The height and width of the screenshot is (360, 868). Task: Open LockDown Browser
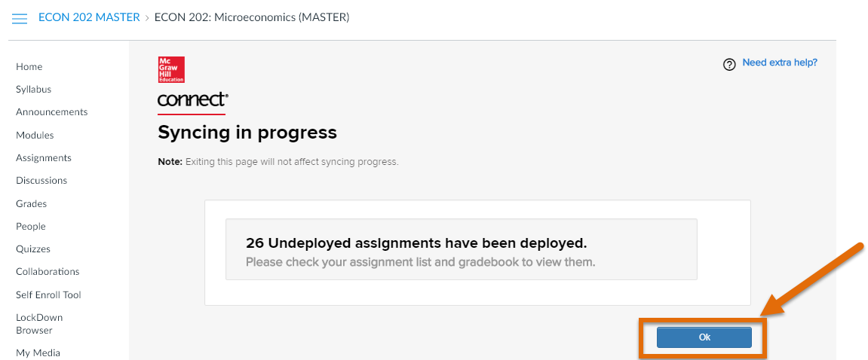39,324
